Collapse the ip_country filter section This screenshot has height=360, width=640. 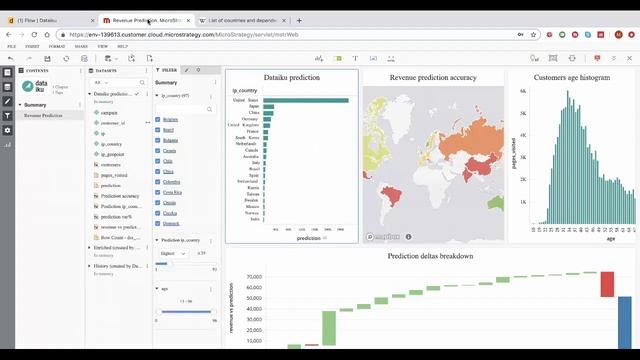157,96
